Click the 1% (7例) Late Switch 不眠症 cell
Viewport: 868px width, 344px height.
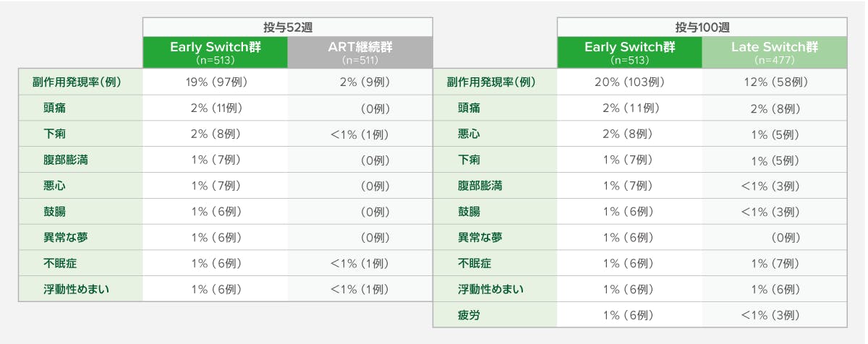[x=775, y=264]
